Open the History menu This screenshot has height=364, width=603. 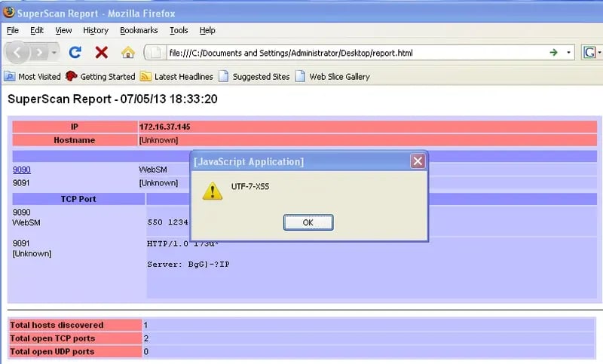click(96, 30)
